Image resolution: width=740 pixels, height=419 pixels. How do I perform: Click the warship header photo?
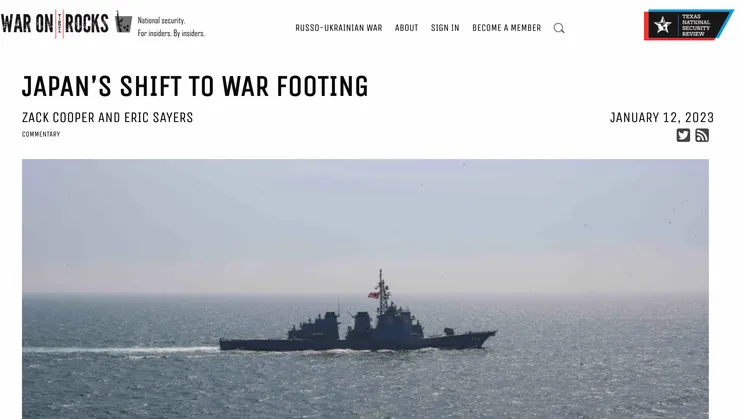click(365, 289)
